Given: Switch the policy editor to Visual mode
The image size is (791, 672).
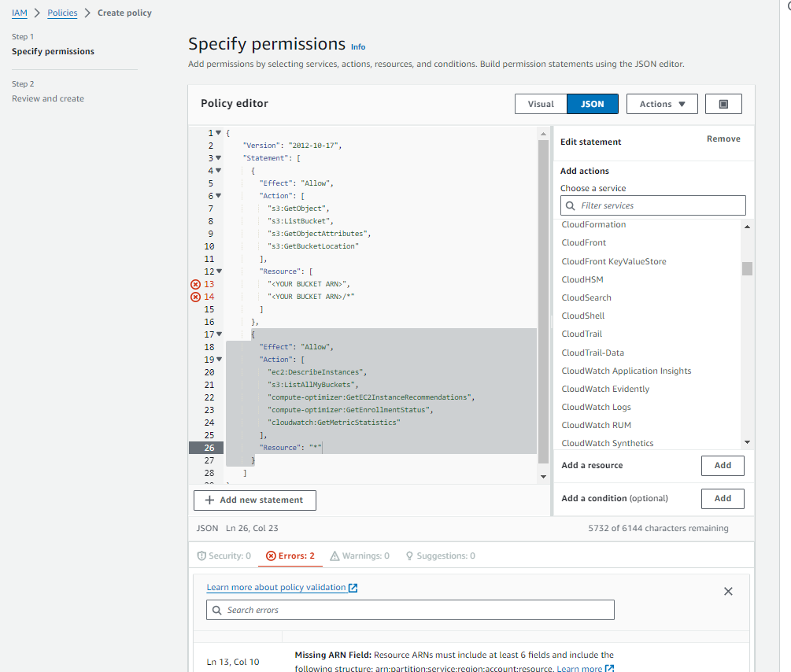Looking at the screenshot, I should pos(541,104).
